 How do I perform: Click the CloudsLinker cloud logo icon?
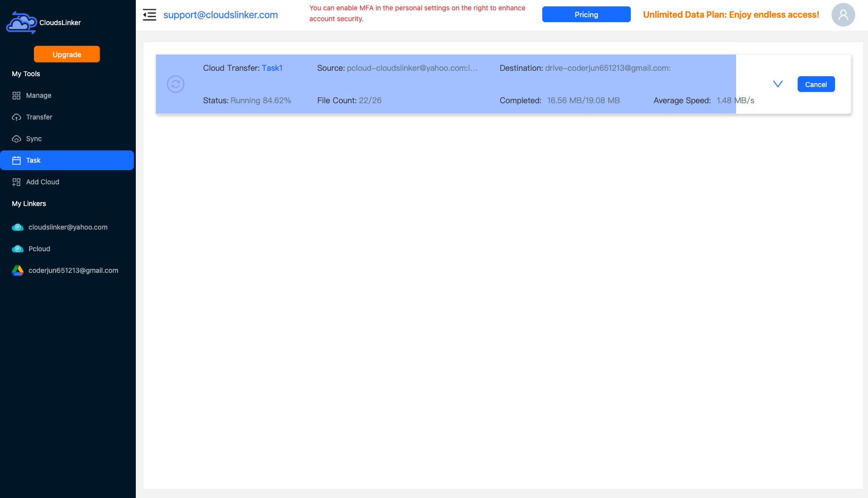(22, 23)
